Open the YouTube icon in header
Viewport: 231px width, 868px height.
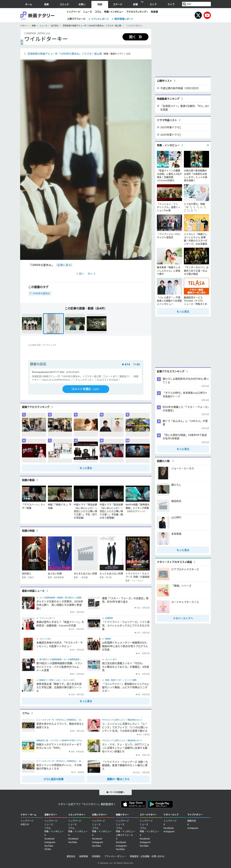(x=207, y=15)
